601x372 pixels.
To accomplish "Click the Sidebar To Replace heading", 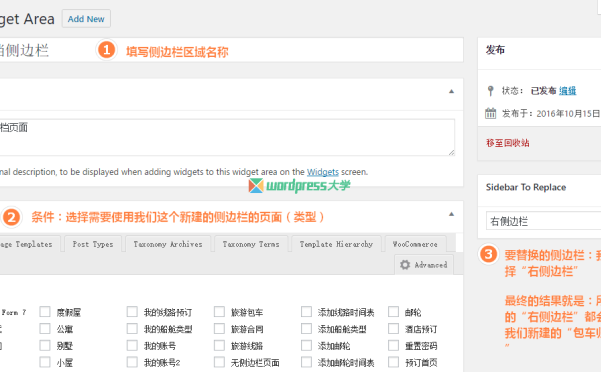I will (x=526, y=187).
